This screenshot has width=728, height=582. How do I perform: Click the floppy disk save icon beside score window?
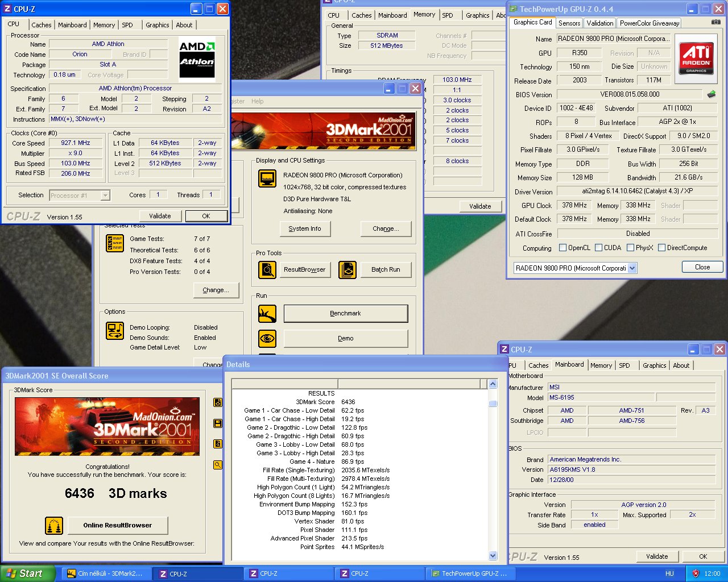click(x=217, y=423)
